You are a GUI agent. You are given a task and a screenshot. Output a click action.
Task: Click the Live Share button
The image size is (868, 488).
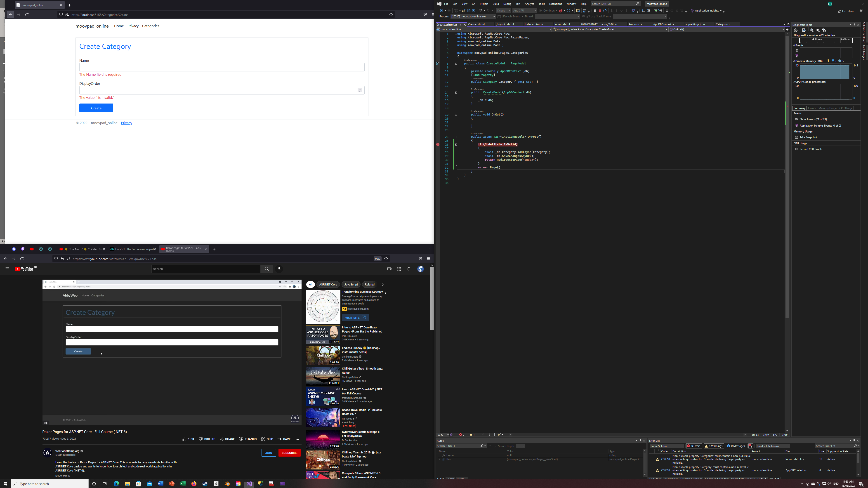846,11
